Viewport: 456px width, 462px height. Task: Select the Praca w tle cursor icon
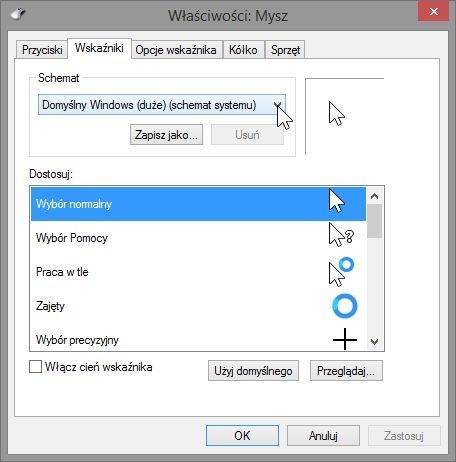point(341,272)
